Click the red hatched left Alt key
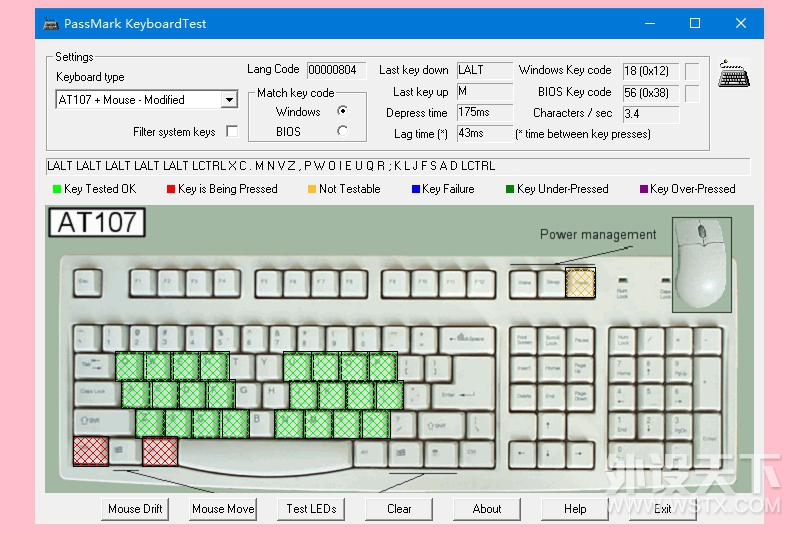Screen dimensions: 800x533 point(160,451)
